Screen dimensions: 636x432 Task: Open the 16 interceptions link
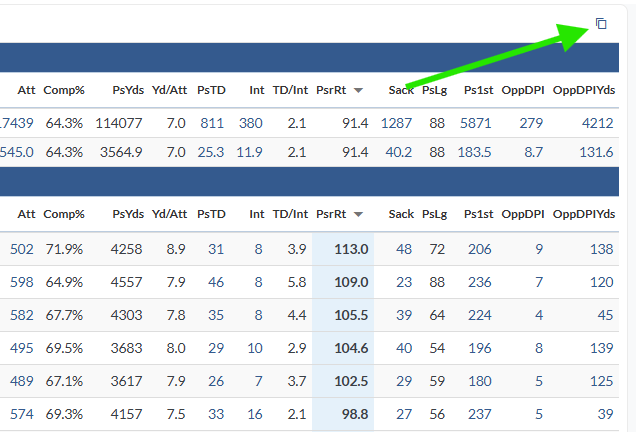[256, 414]
